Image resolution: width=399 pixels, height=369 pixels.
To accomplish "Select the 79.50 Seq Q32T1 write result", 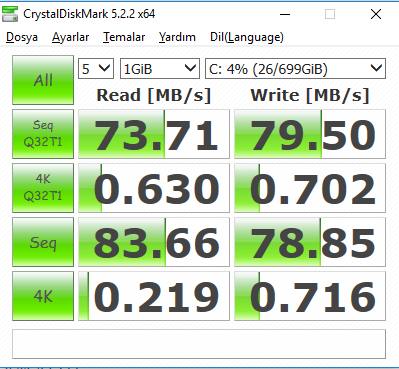I will (310, 134).
